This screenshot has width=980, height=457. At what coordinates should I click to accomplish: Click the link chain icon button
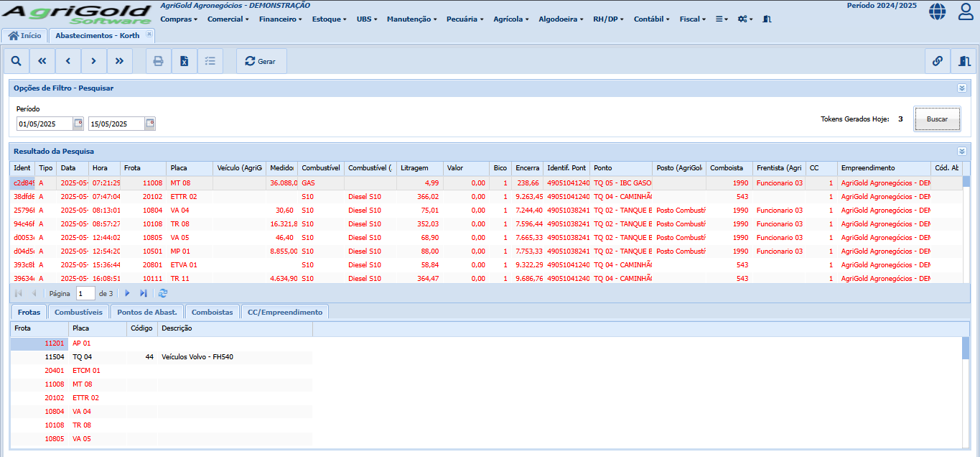pyautogui.click(x=938, y=61)
